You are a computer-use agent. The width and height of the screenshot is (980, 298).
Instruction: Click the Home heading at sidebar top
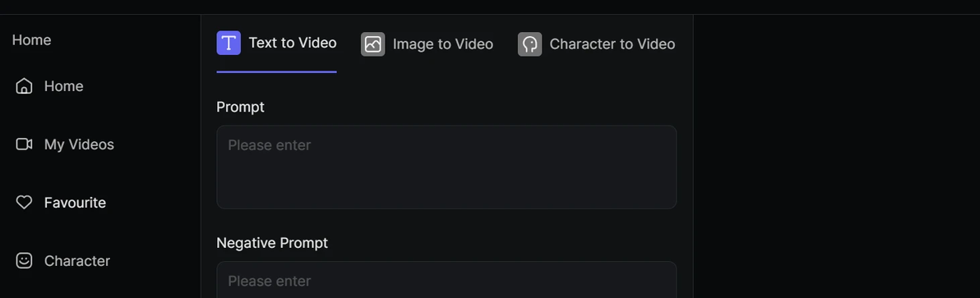click(31, 40)
